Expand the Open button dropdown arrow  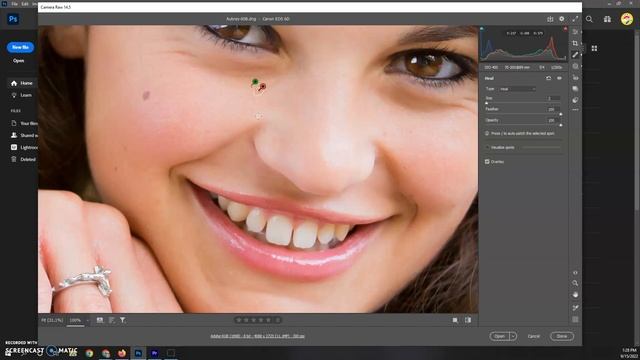point(513,336)
